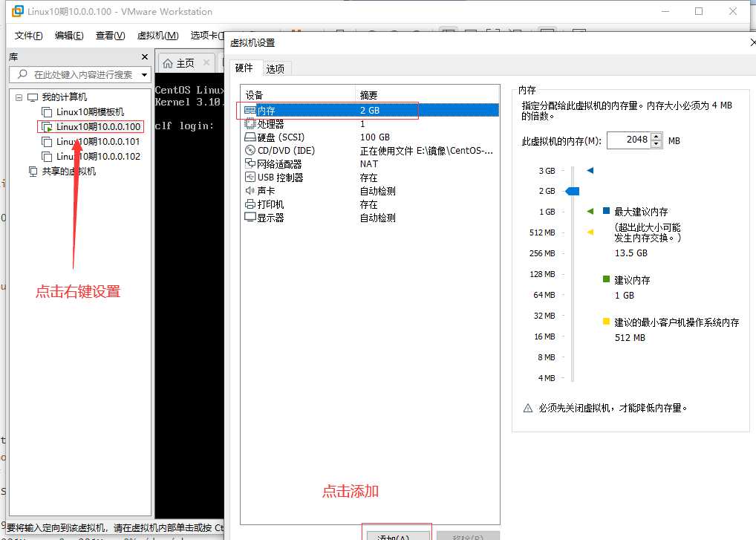756x540 pixels.
Task: Click the printer icon
Action: pyautogui.click(x=250, y=204)
